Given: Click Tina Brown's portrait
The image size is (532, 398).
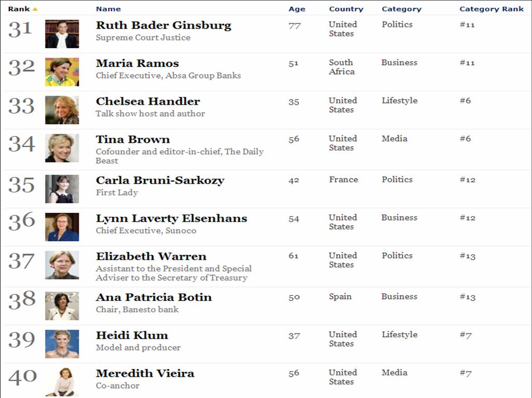Looking at the screenshot, I should coord(62,148).
